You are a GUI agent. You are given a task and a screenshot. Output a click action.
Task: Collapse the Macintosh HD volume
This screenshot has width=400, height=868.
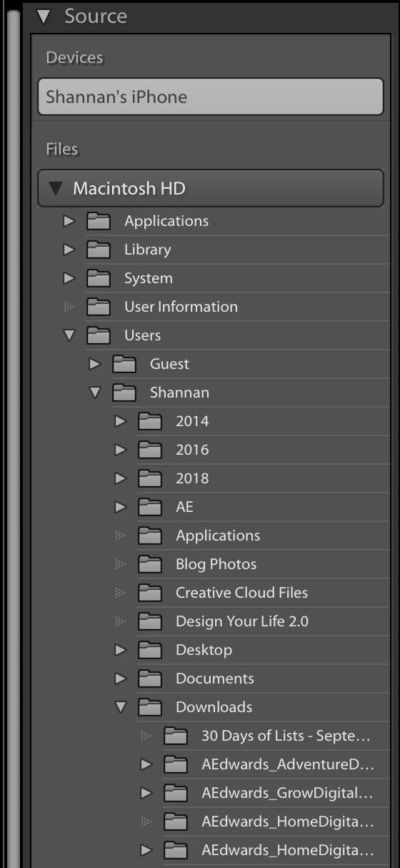tap(55, 189)
